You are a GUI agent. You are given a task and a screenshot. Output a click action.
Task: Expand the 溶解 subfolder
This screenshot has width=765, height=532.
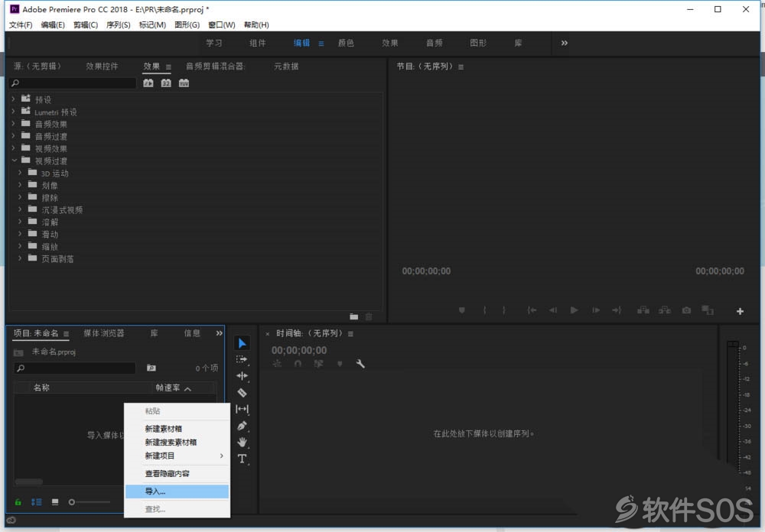(20, 222)
